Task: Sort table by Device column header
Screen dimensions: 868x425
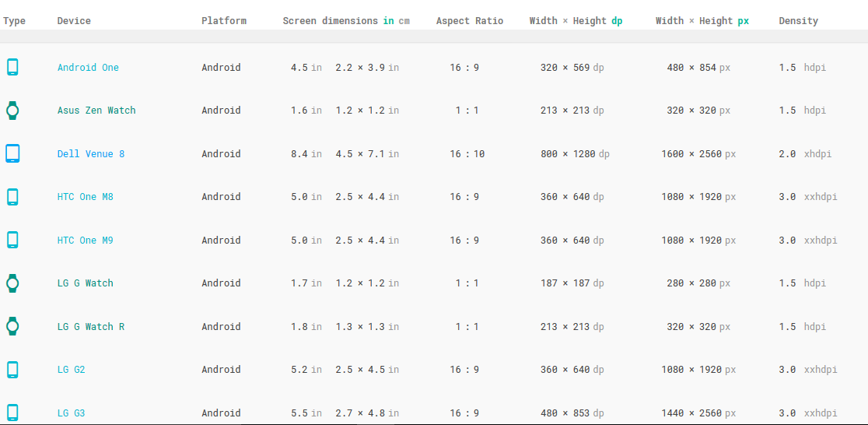Action: (x=74, y=21)
